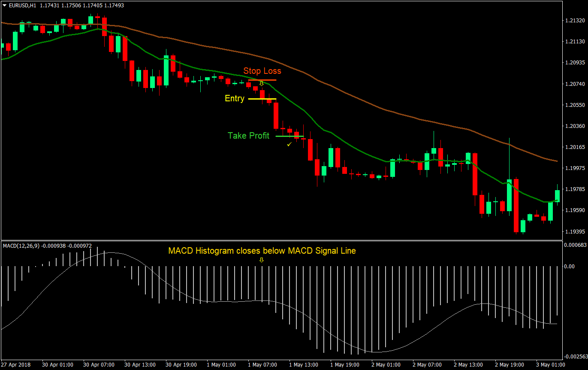Select the orange Stop Loss horizontal line
588x370 pixels.
[262, 80]
